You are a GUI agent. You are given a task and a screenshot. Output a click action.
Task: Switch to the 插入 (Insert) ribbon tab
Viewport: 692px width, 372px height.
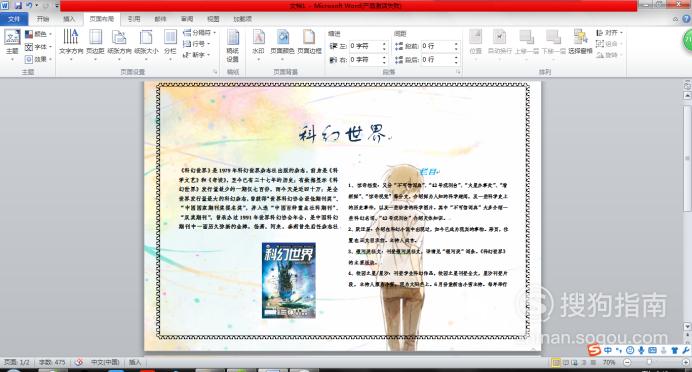point(69,19)
